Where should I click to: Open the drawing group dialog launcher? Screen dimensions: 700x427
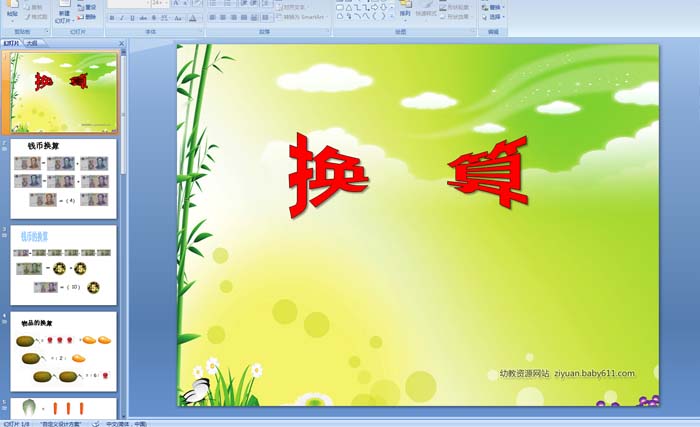click(473, 30)
